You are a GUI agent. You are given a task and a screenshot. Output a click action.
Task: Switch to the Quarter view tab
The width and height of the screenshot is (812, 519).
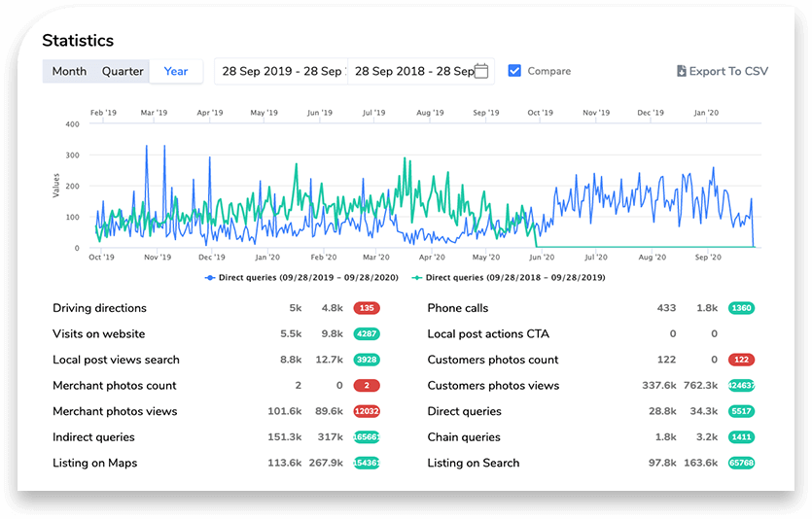point(123,71)
